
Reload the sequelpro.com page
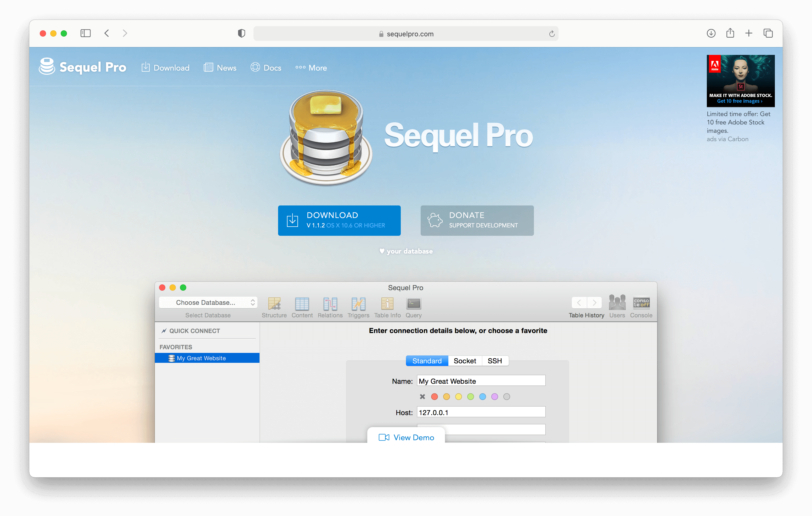552,34
